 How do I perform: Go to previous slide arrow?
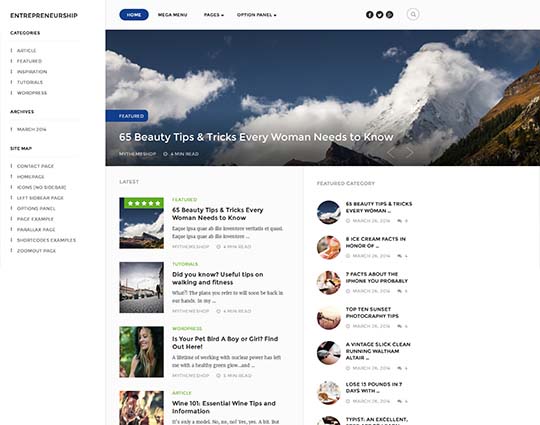(391, 152)
